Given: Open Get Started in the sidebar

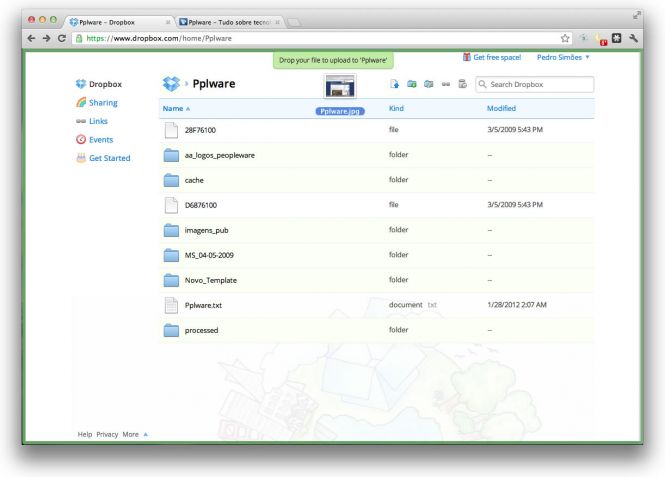Looking at the screenshot, I should [x=103, y=158].
